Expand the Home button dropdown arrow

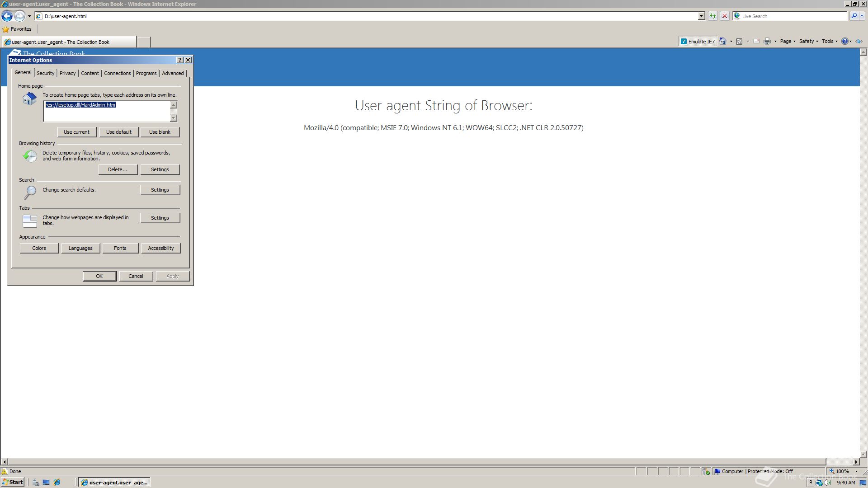pyautogui.click(x=731, y=42)
